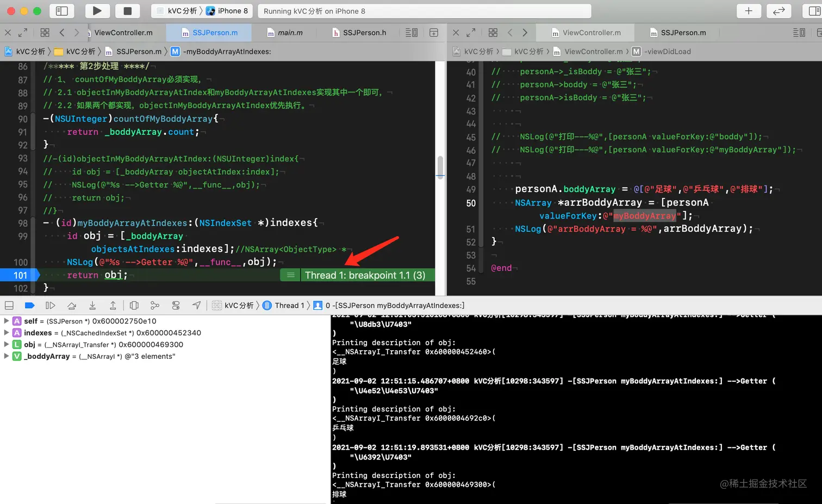Open right editor options lines menu
822x504 pixels.
[x=799, y=33]
